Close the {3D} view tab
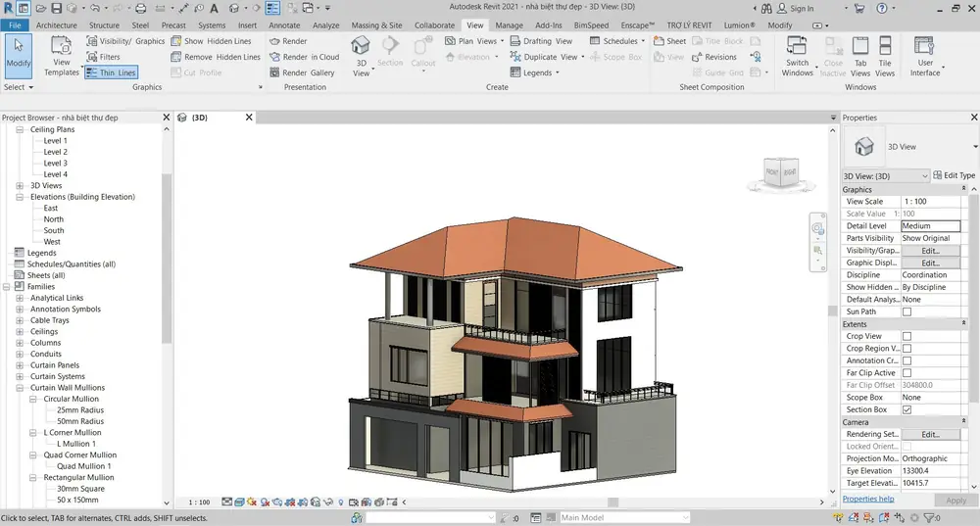This screenshot has height=526, width=980. pyautogui.click(x=249, y=118)
